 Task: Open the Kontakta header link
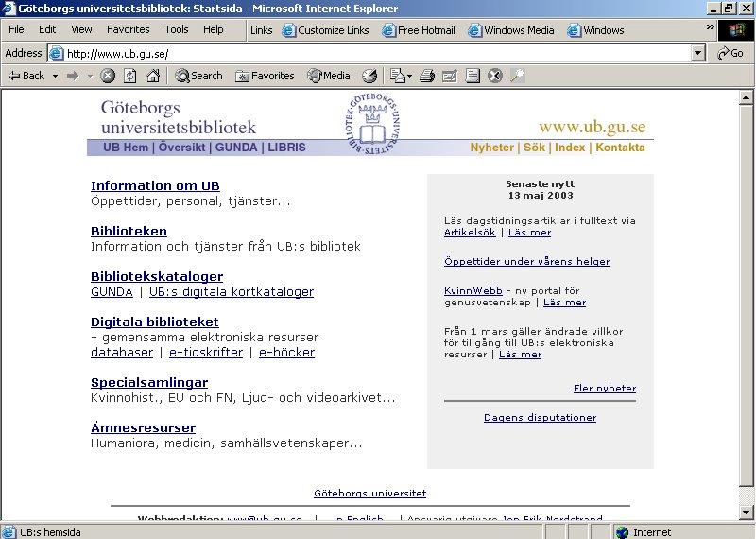[620, 148]
